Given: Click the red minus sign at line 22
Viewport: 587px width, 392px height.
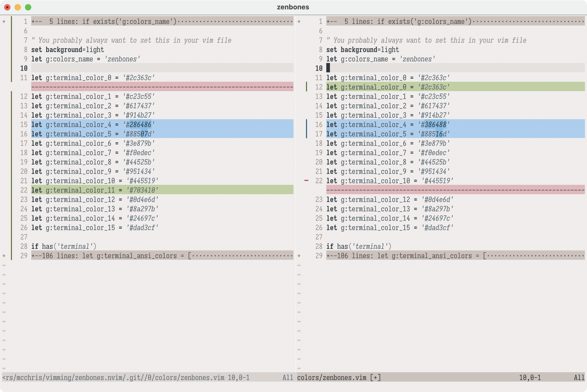Looking at the screenshot, I should pyautogui.click(x=307, y=180).
